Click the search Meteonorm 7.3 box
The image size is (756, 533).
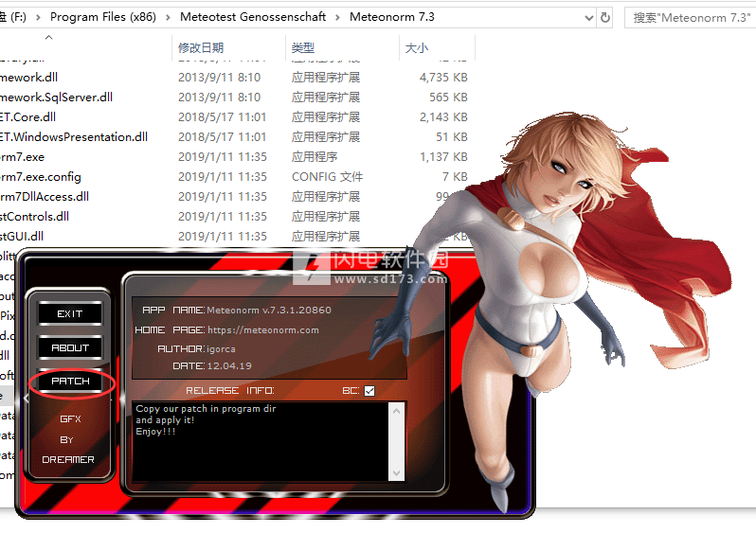(x=691, y=18)
